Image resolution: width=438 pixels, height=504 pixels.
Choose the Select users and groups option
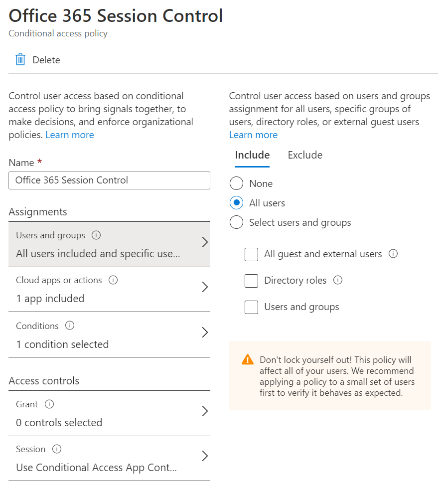click(236, 222)
